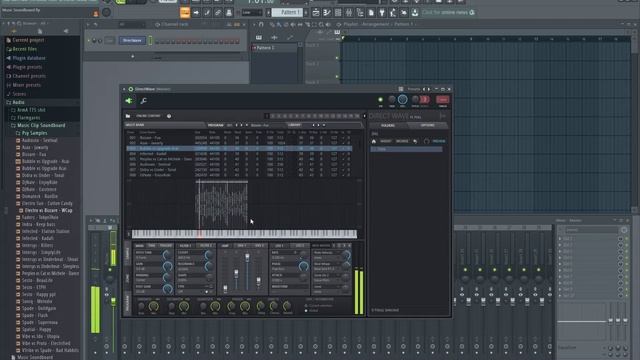Open folder icon beside Online Content
This screenshot has height=360, width=640.
pos(128,116)
